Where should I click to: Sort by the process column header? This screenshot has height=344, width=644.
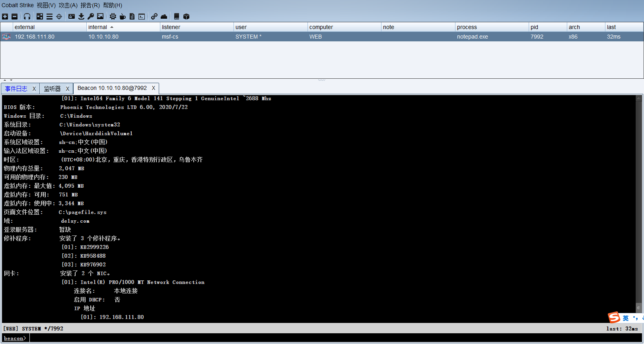pyautogui.click(x=492, y=27)
